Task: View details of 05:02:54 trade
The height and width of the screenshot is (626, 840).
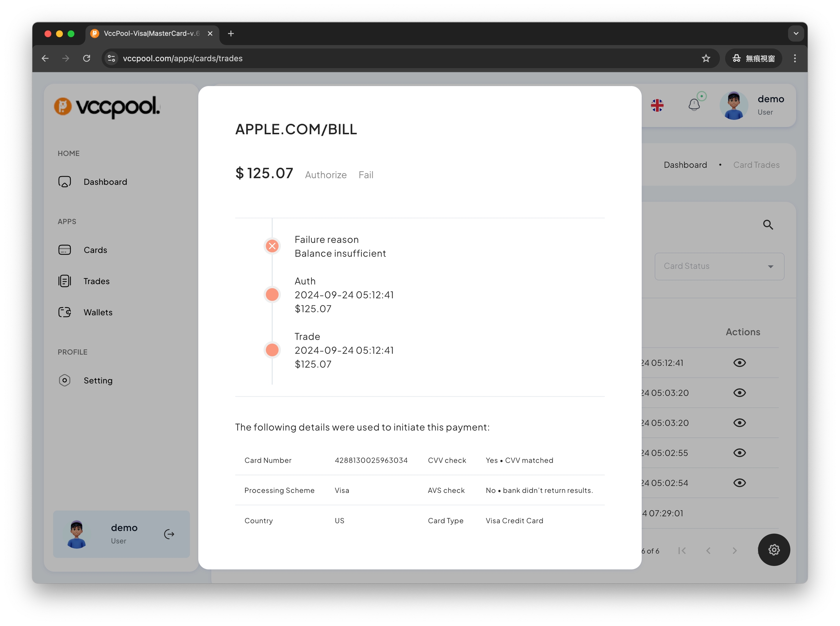Action: click(x=739, y=483)
